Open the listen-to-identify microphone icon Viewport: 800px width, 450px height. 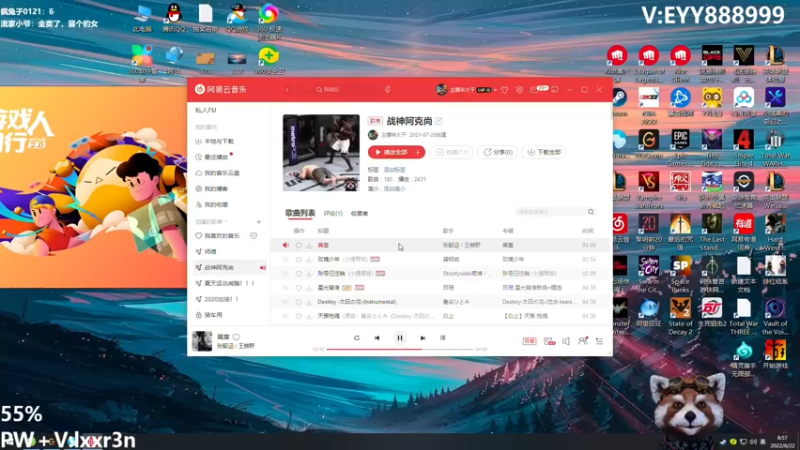pyautogui.click(x=388, y=90)
